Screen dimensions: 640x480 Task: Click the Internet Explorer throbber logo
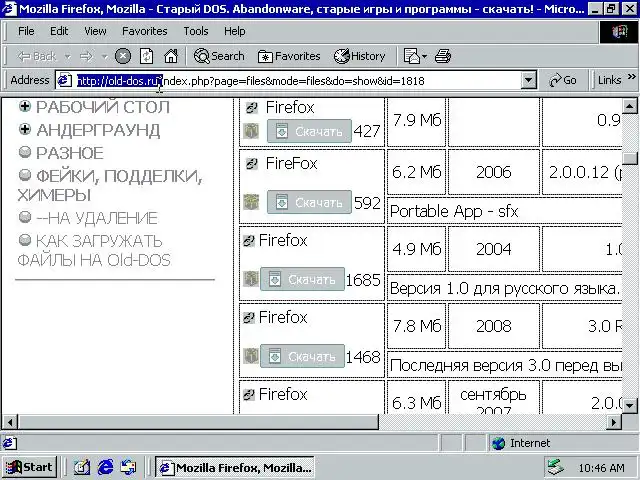pos(619,32)
